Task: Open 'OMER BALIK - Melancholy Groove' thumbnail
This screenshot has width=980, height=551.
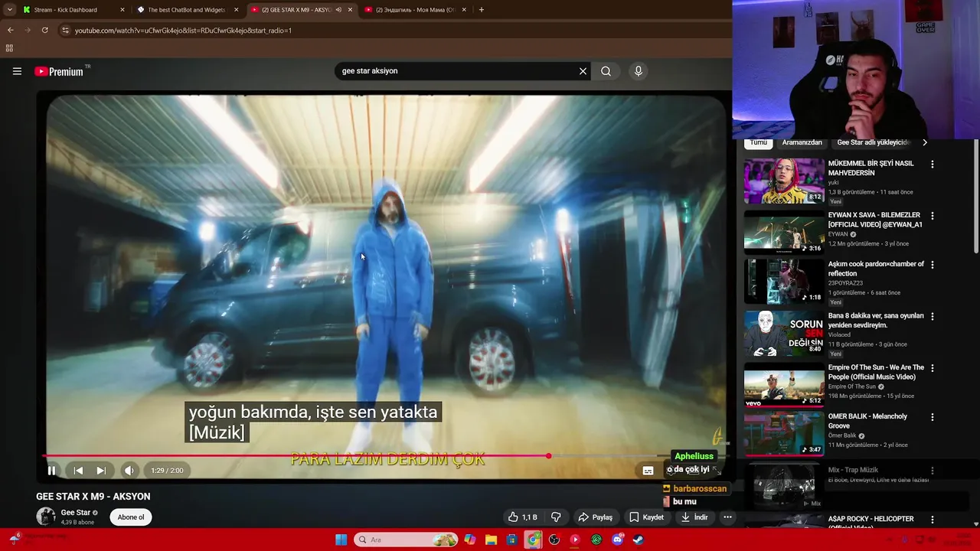Action: 784,433
